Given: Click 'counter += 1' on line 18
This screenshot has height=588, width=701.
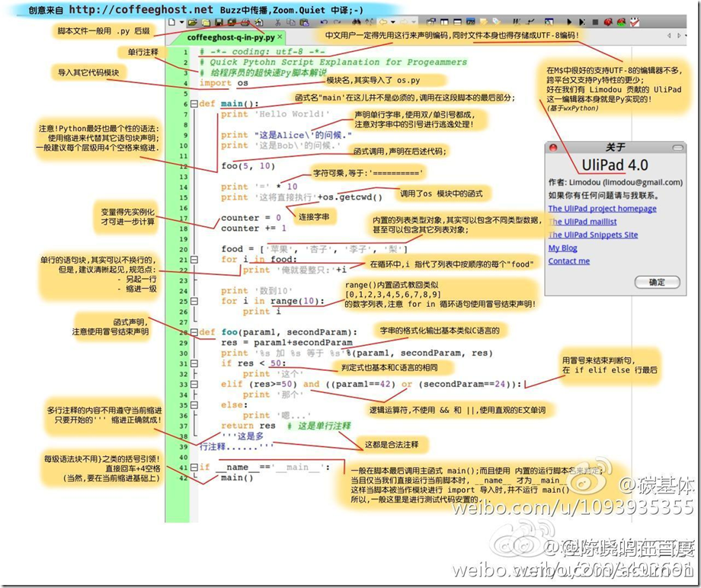Looking at the screenshot, I should 254,228.
